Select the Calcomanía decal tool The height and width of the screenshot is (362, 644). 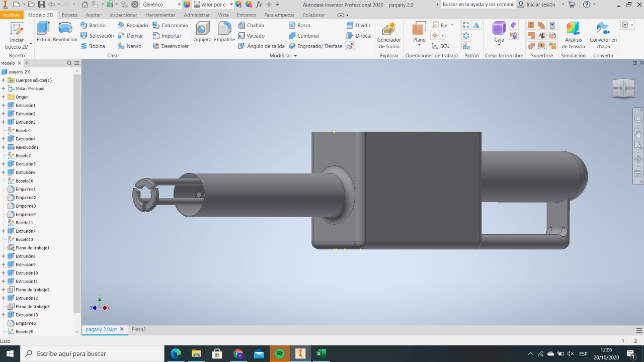[170, 25]
